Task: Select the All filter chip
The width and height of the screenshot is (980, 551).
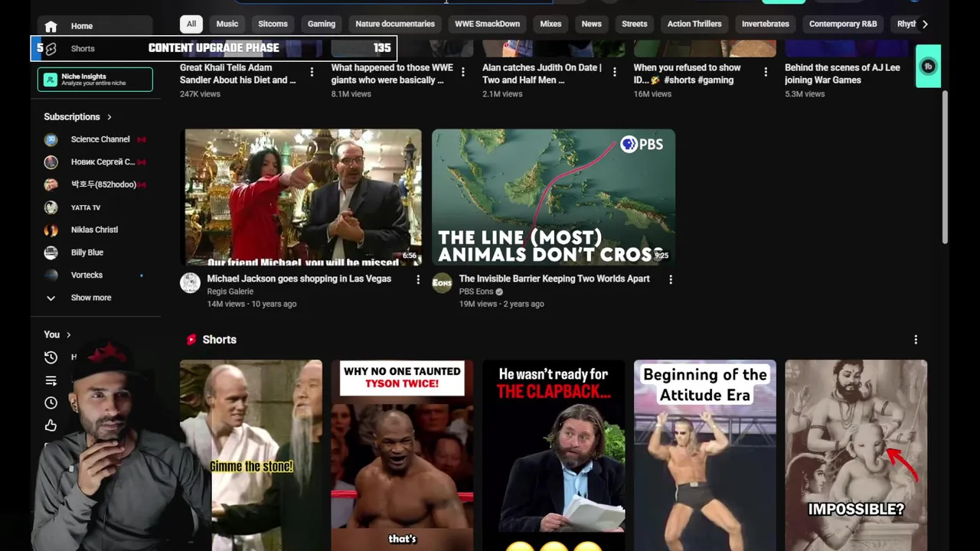Action: 191,24
